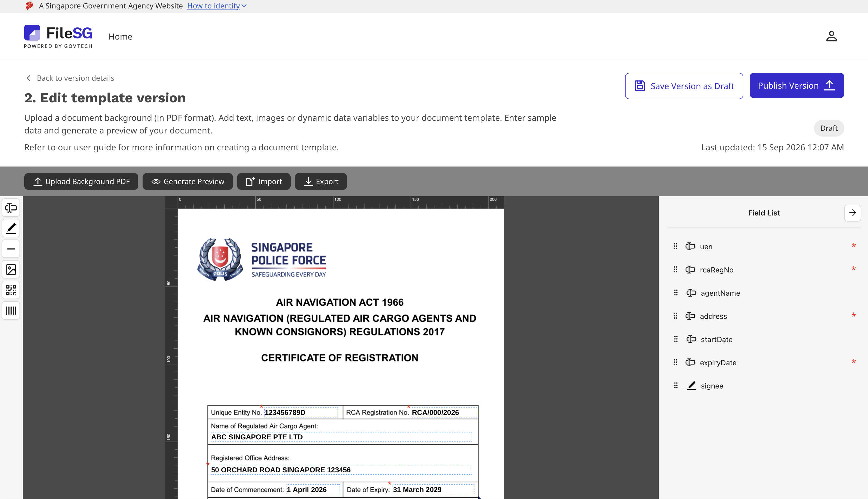Click the Singapore lion head icon
Image resolution: width=868 pixels, height=499 pixels.
[x=30, y=6]
